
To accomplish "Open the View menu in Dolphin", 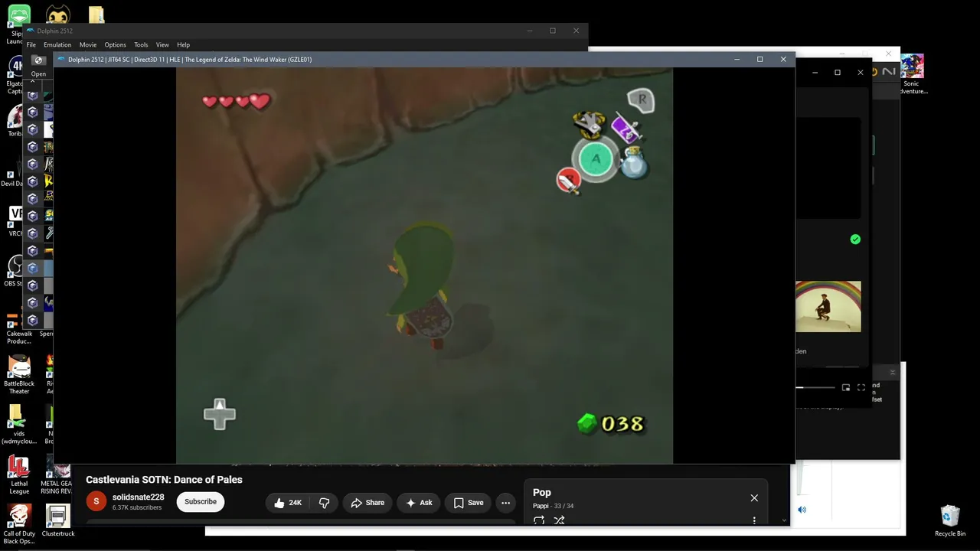I will tap(162, 45).
